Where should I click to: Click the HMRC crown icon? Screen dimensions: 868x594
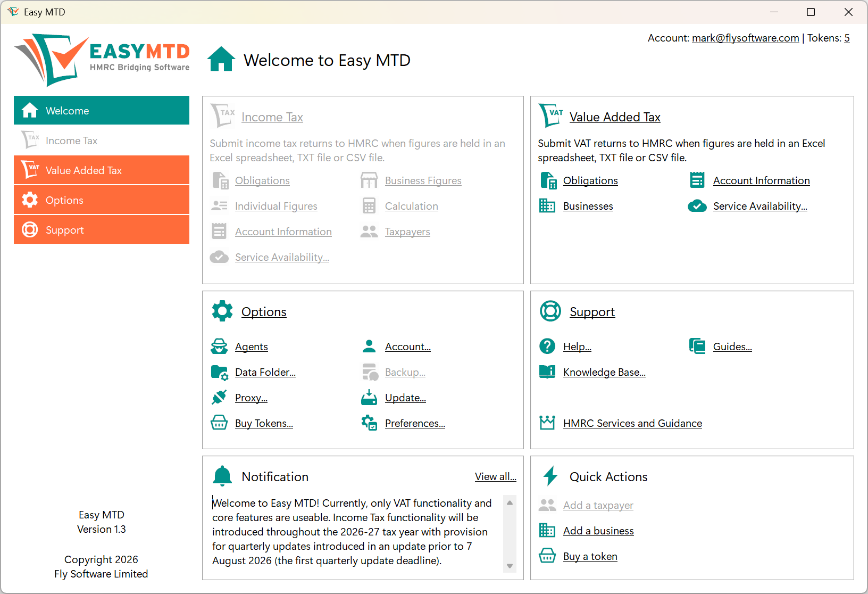coord(547,423)
